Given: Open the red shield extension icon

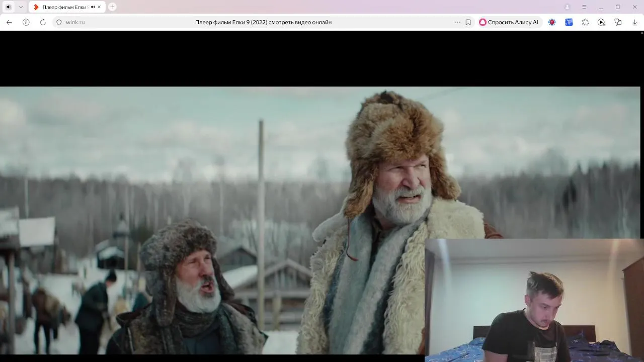Looking at the screenshot, I should coord(552,22).
